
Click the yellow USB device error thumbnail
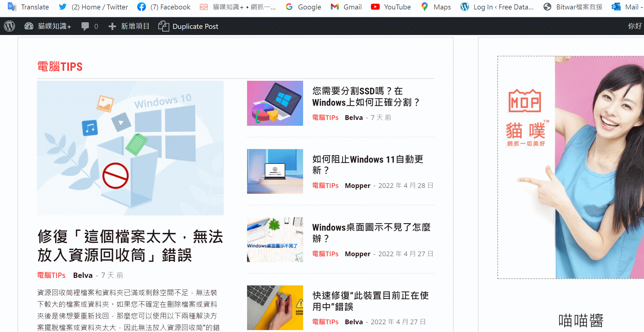coord(275,308)
